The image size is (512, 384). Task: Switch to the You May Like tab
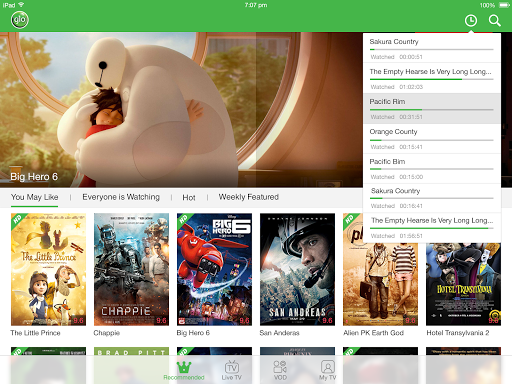pyautogui.click(x=35, y=197)
